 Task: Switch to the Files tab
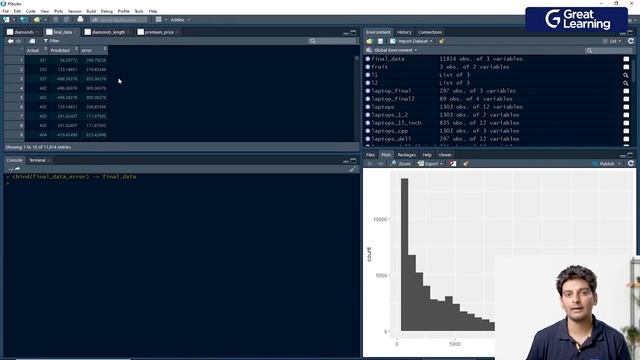pos(370,155)
